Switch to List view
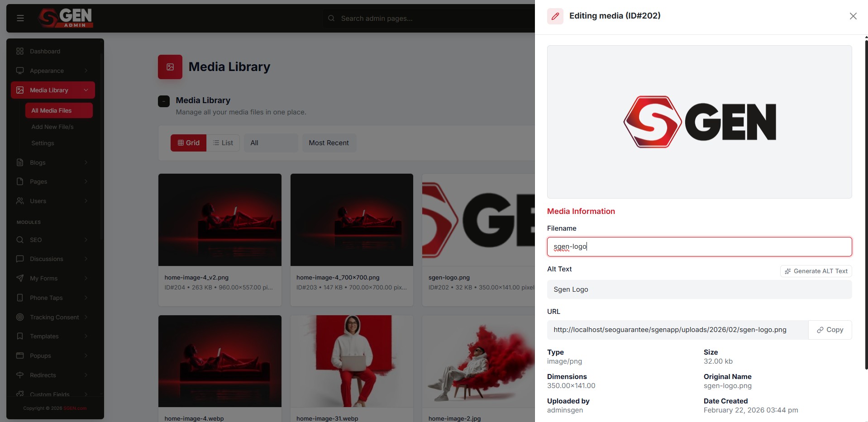 (223, 143)
